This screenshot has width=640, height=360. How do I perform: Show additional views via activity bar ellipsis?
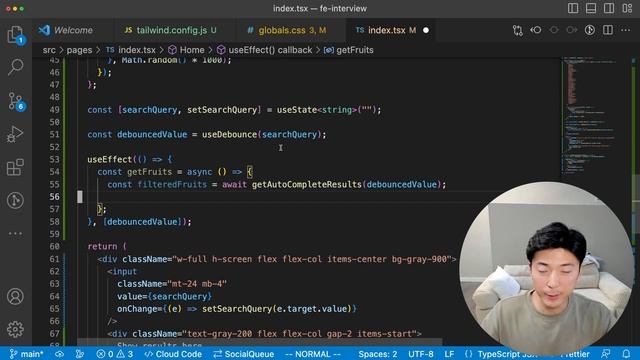(x=16, y=233)
